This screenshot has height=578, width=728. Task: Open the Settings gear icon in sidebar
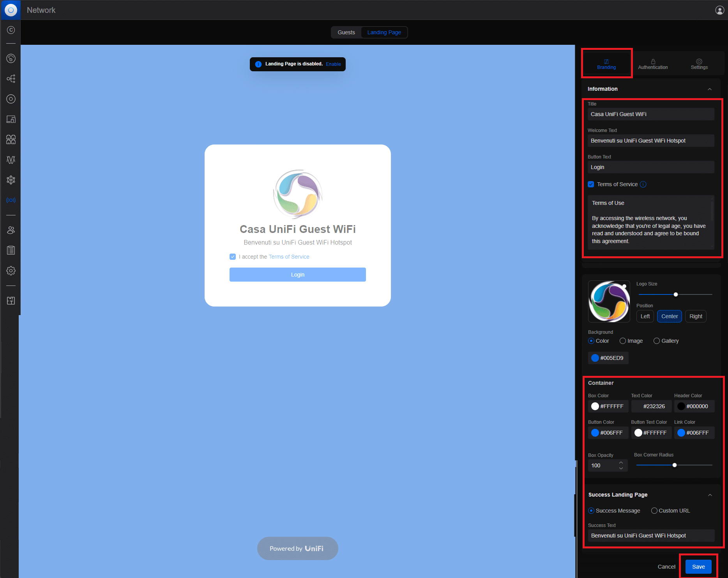(x=11, y=271)
